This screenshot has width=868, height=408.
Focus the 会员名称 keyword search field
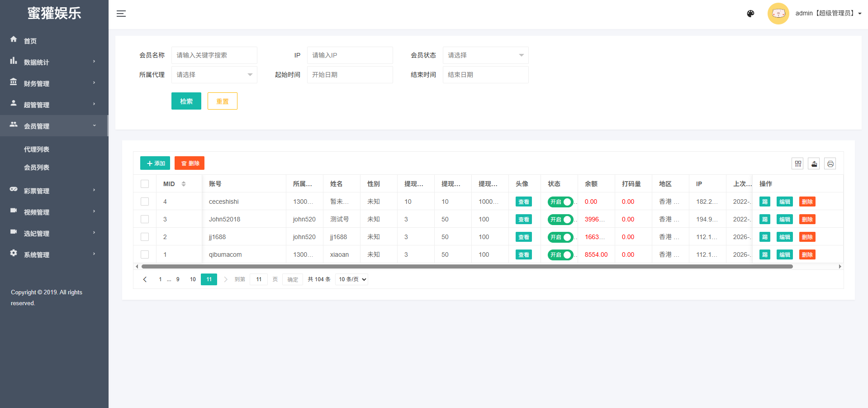pos(214,55)
